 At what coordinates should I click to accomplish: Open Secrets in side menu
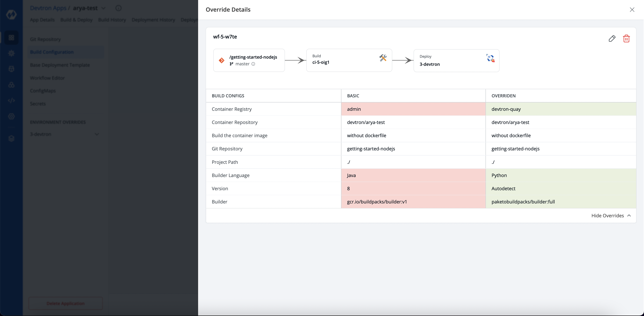tap(38, 104)
